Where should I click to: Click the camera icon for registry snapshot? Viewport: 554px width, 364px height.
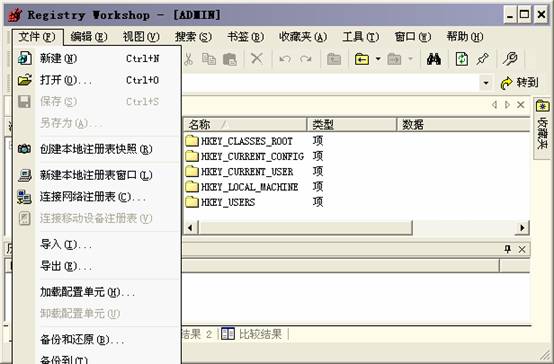24,149
